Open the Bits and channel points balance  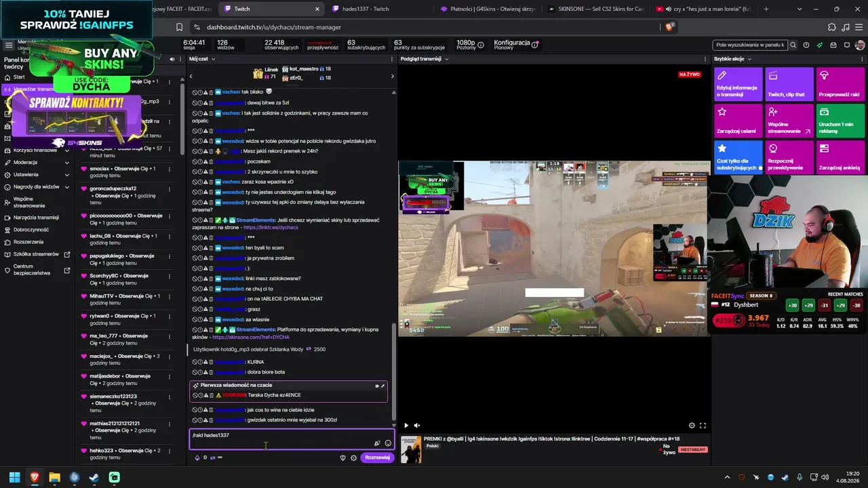(x=208, y=457)
